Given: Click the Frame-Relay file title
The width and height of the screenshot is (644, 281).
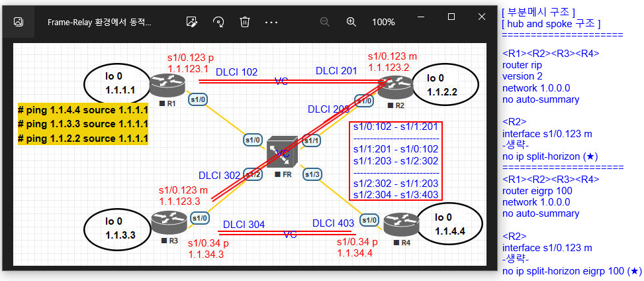Looking at the screenshot, I should click(x=99, y=23).
